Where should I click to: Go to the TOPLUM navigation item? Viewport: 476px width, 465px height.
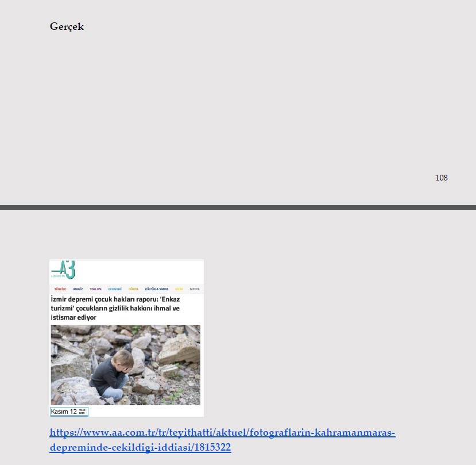point(95,289)
